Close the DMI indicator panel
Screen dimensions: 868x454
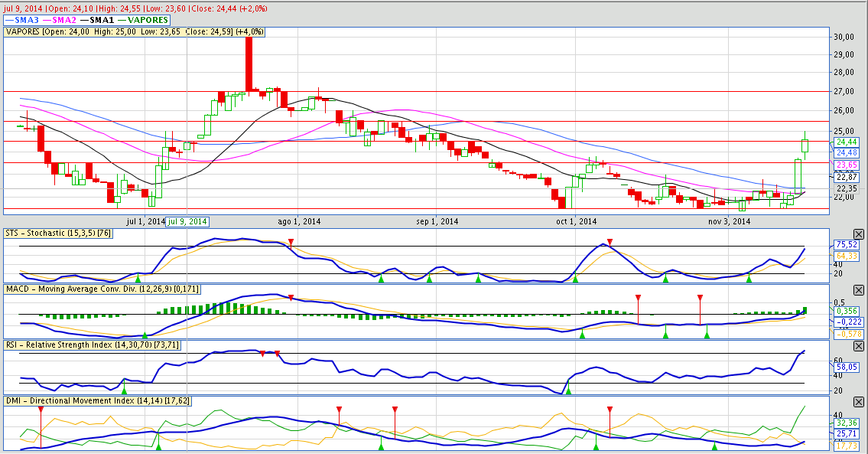point(858,400)
